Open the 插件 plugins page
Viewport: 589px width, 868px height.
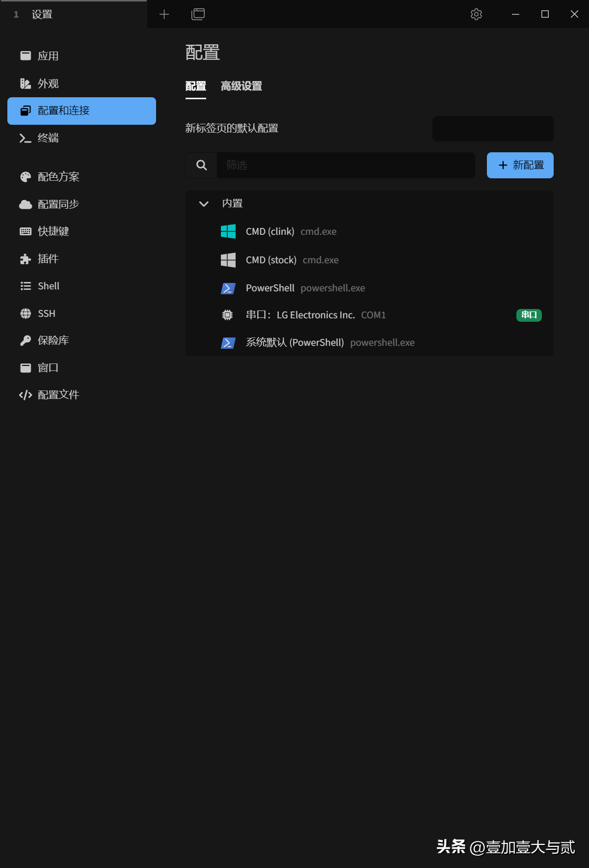81,259
